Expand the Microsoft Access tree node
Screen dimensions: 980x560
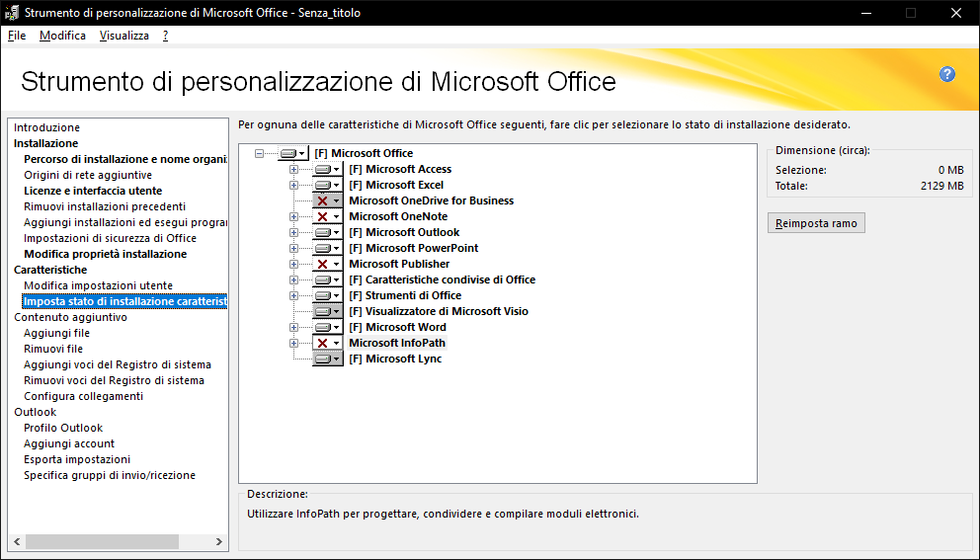pos(293,169)
